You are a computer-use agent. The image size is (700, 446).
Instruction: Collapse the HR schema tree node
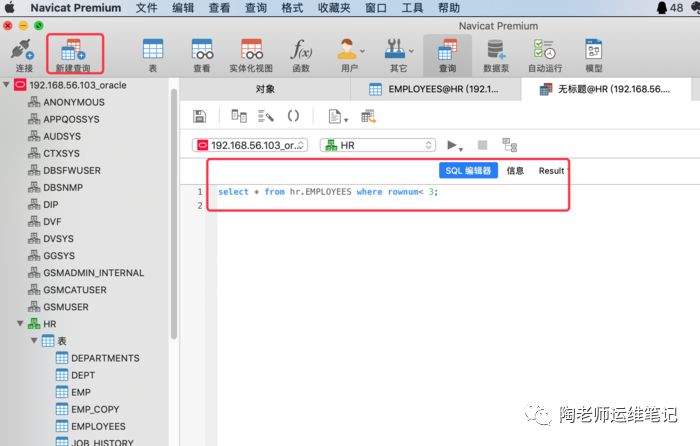pos(20,323)
